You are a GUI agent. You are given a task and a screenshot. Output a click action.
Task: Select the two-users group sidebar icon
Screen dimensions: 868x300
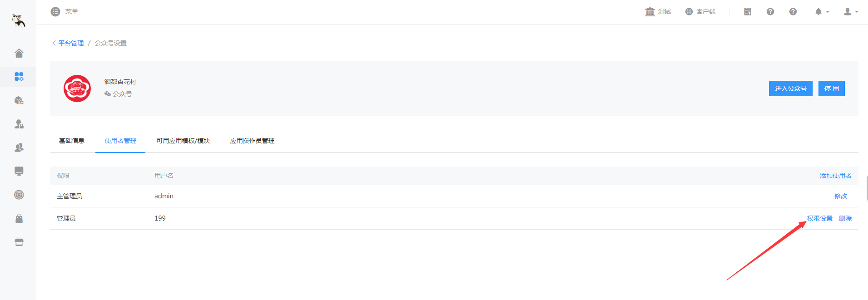click(x=19, y=148)
